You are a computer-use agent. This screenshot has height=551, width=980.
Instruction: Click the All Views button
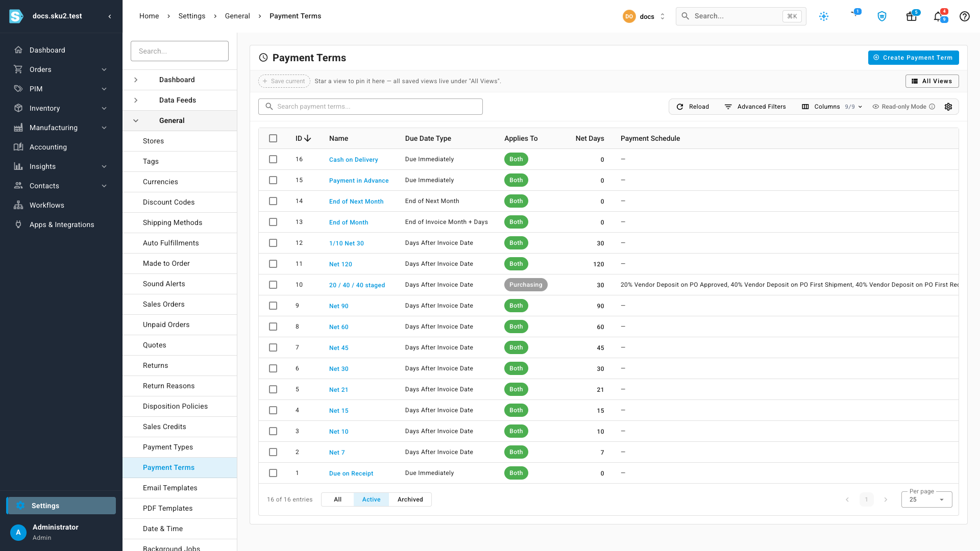932,81
